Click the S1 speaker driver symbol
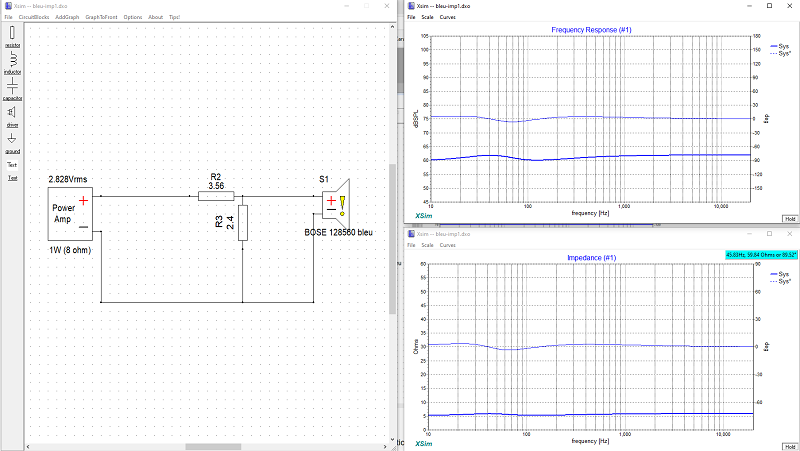The width and height of the screenshot is (800, 451). tap(336, 206)
